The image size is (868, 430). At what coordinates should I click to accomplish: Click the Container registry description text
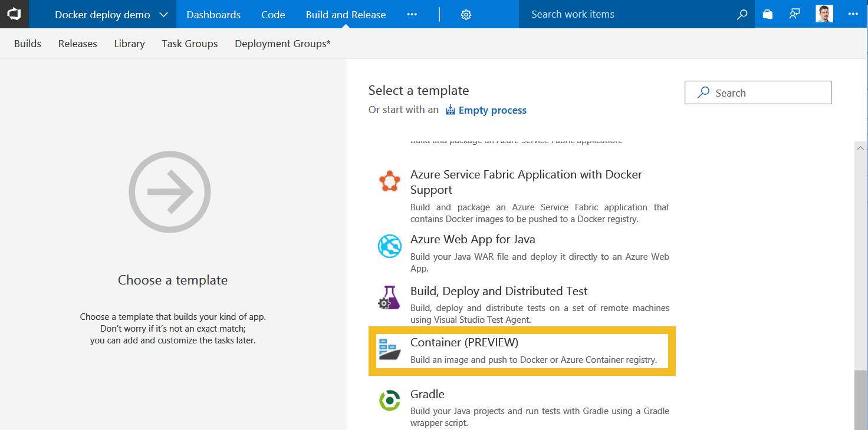pos(534,359)
